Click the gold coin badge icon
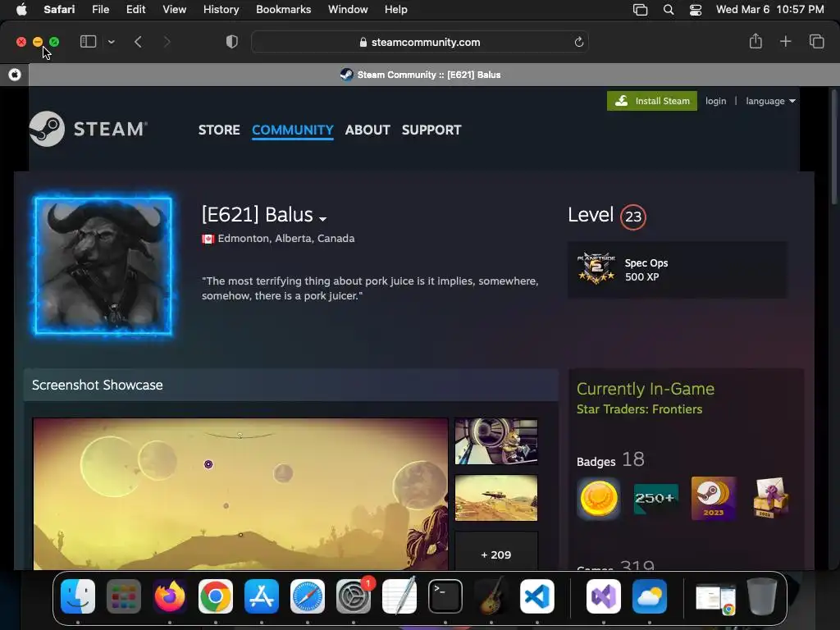 (599, 499)
